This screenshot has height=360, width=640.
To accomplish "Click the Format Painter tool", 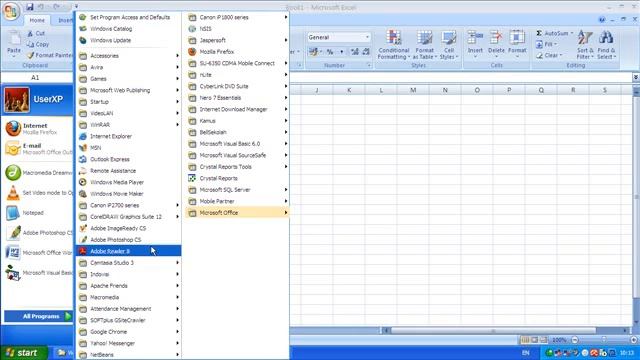I will pyautogui.click(x=50, y=55).
